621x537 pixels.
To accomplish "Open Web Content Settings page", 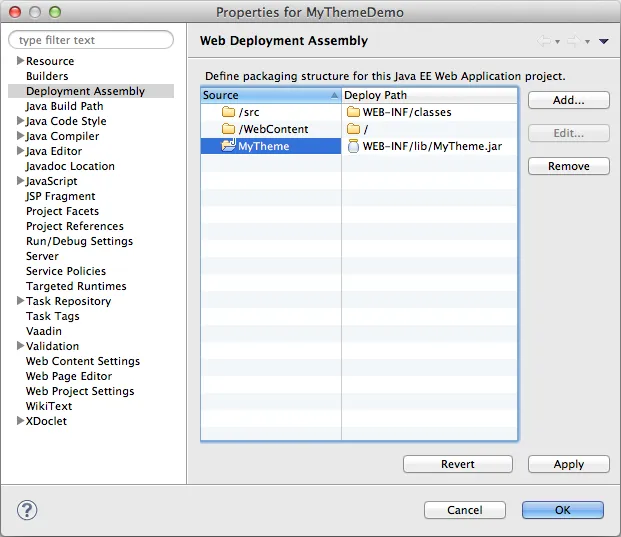I will tap(83, 361).
